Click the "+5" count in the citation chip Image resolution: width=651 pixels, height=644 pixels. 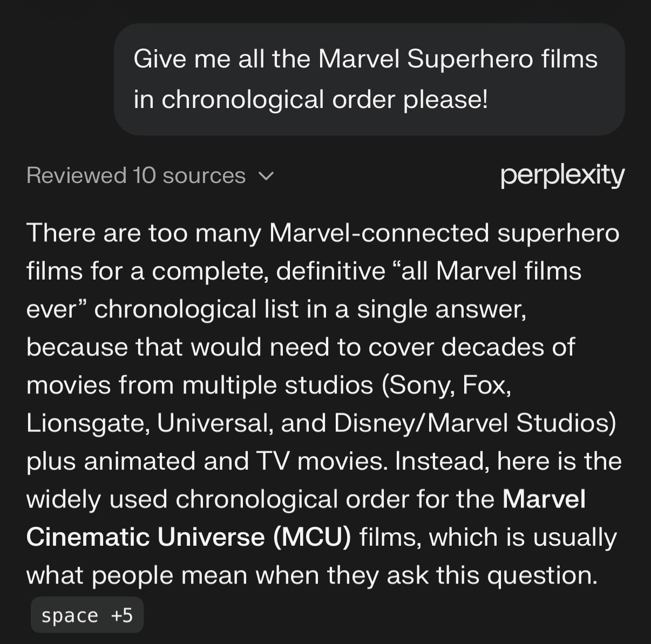tap(121, 615)
